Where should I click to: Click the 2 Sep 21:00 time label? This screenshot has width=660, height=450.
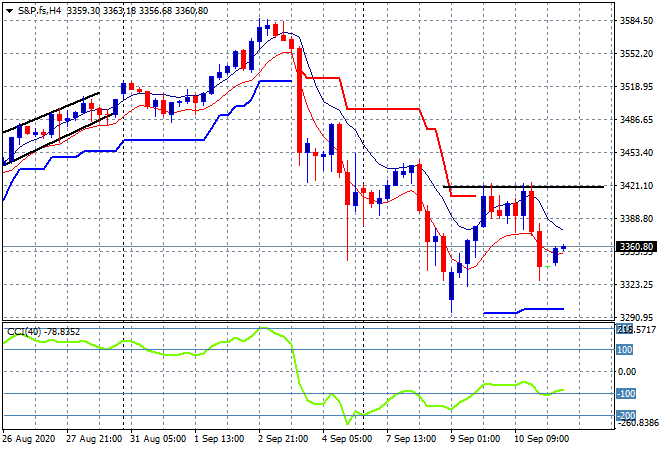283,439
